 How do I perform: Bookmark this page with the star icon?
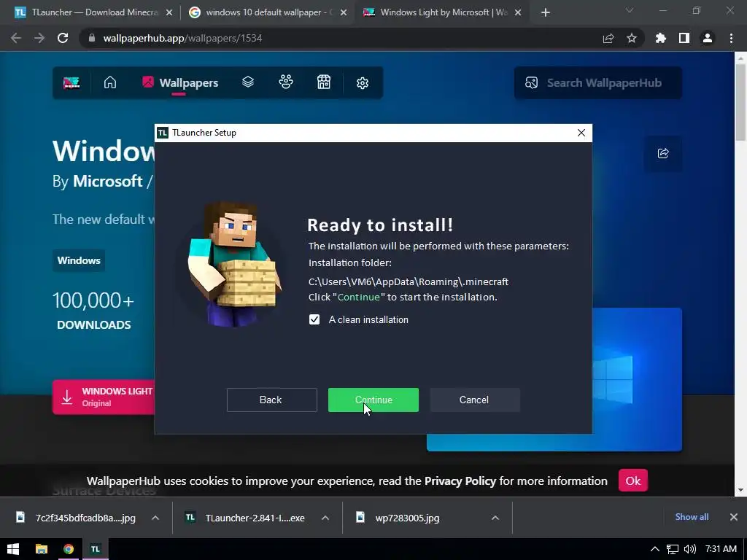pos(632,38)
